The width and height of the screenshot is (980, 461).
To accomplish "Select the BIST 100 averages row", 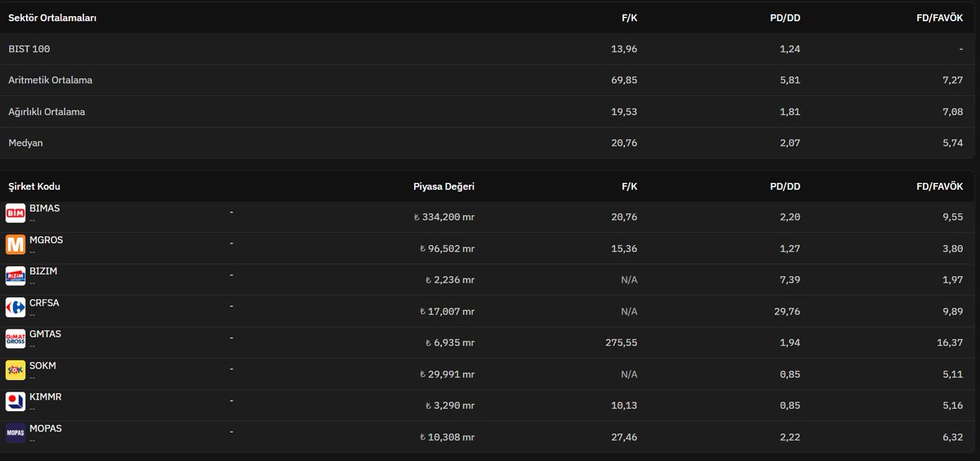I will pyautogui.click(x=488, y=49).
